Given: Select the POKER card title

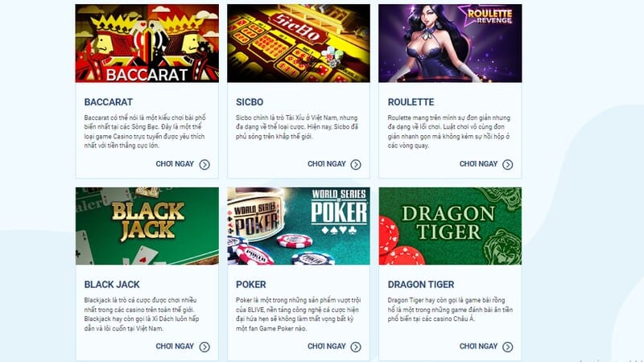Looking at the screenshot, I should pos(251,285).
